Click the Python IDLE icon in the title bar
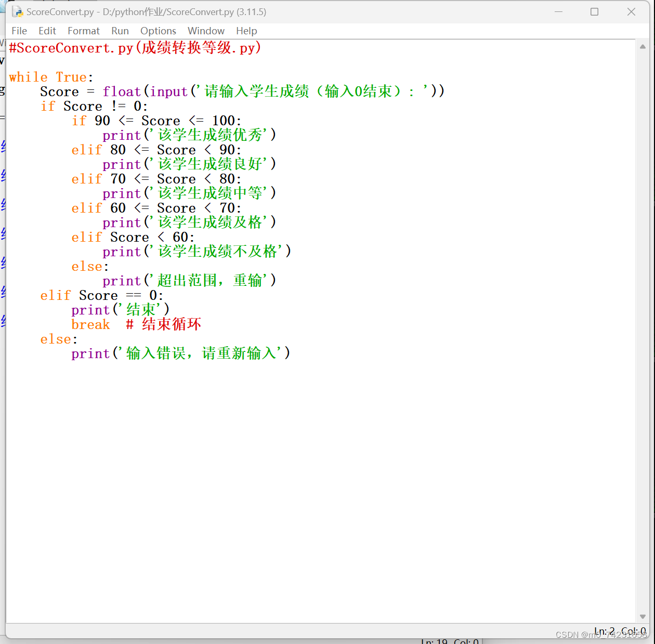This screenshot has width=655, height=644. point(16,11)
